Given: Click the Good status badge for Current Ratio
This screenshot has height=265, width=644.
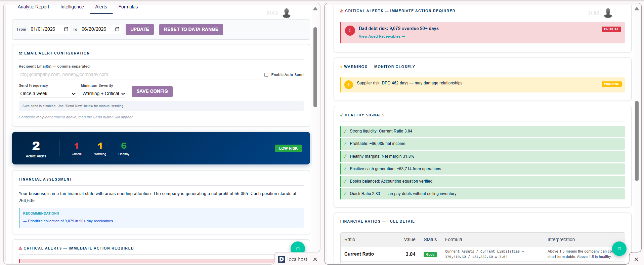Looking at the screenshot, I should pos(430,255).
